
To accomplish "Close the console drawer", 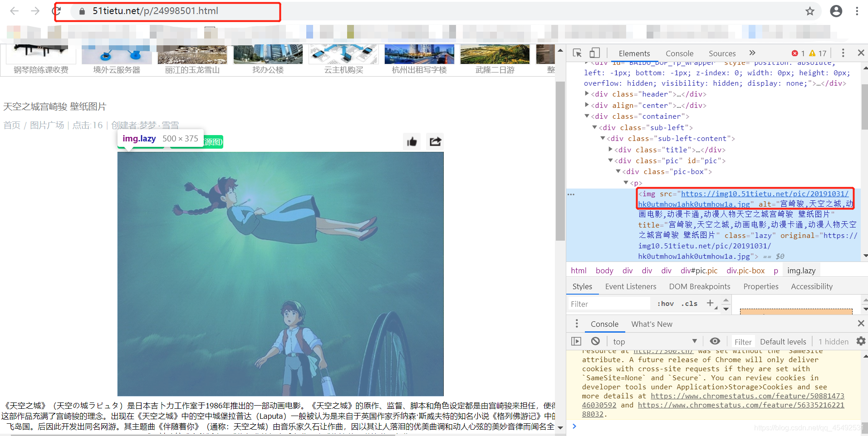I will [861, 324].
